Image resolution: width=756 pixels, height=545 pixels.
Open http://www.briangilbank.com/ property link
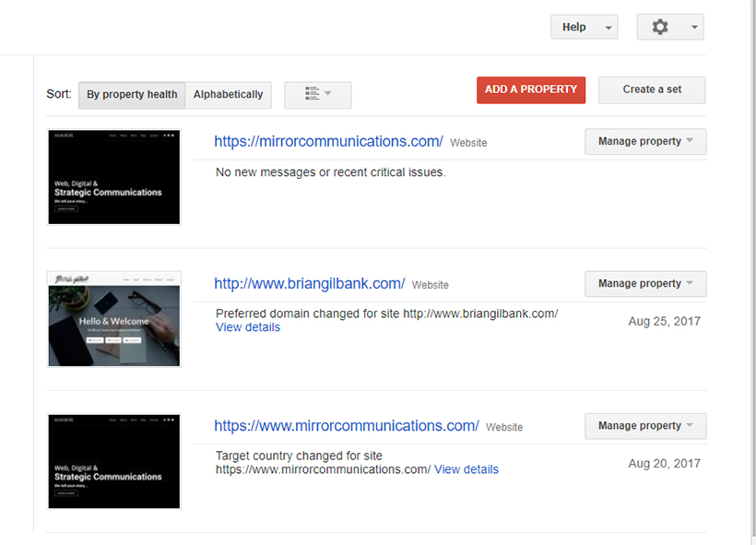(310, 284)
